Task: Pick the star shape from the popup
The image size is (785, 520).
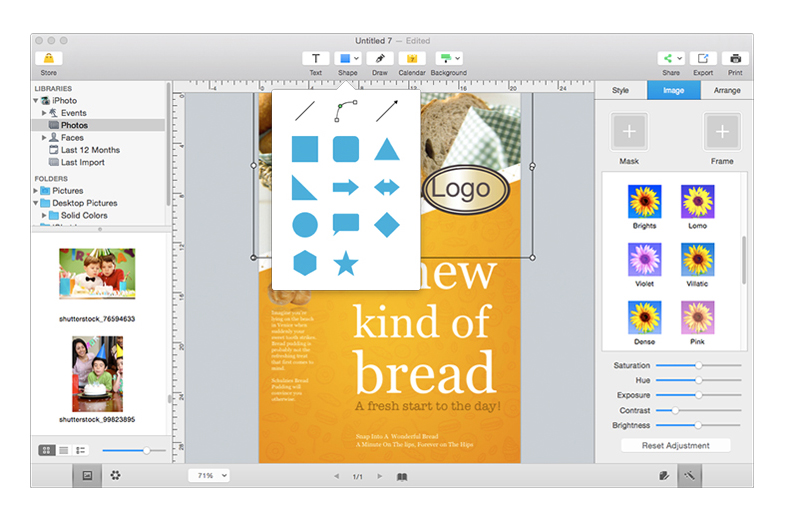Action: tap(346, 264)
